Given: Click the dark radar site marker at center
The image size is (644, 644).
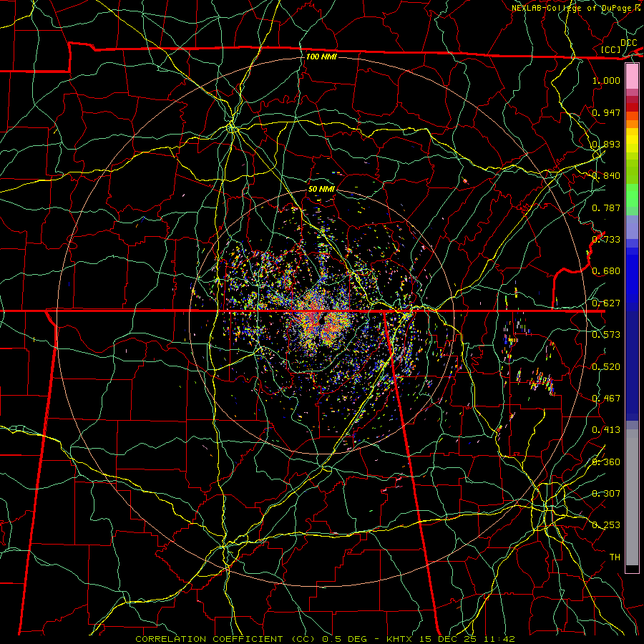Looking at the screenshot, I should 321,320.
